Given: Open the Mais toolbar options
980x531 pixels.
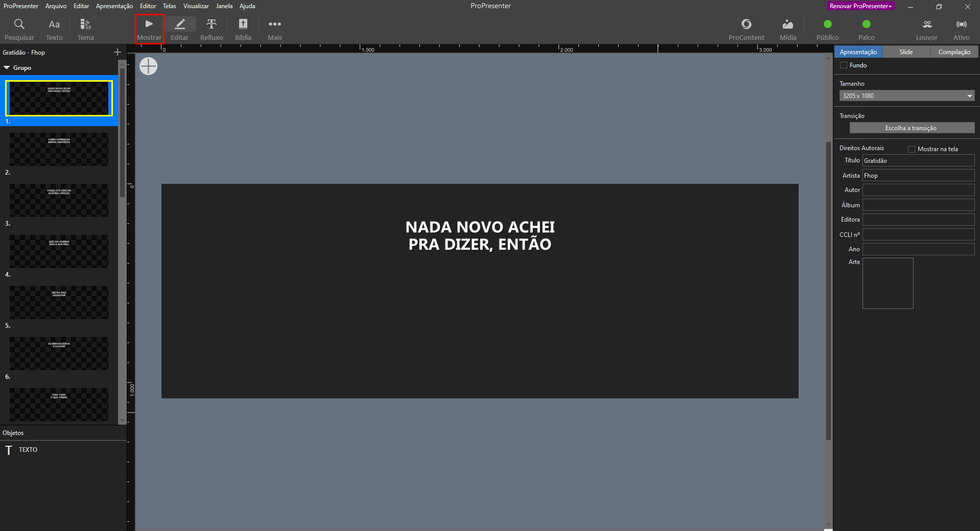Looking at the screenshot, I should [x=275, y=30].
